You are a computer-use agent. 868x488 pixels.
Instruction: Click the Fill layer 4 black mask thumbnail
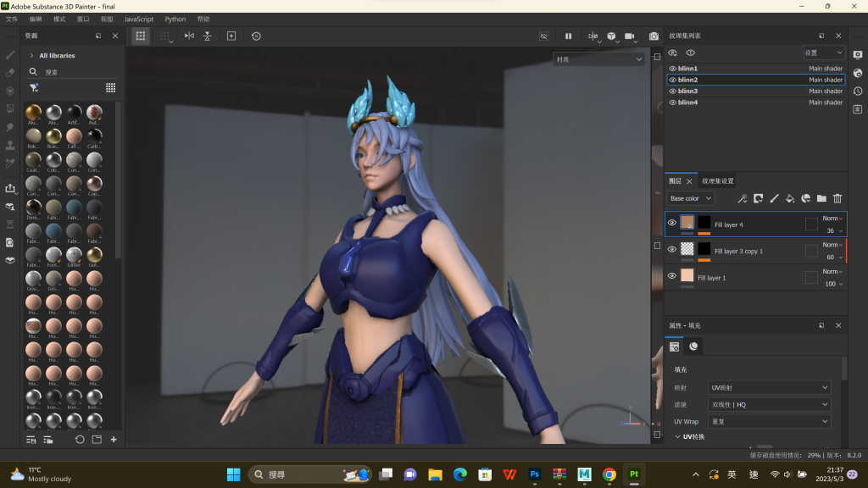pyautogui.click(x=704, y=223)
